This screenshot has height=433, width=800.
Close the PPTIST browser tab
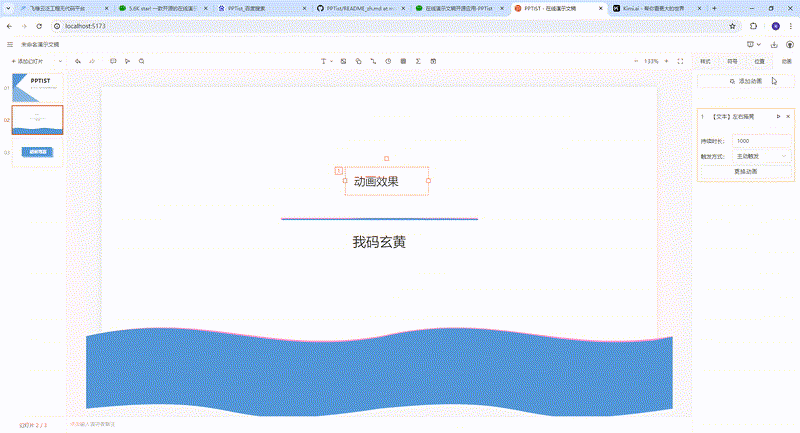click(601, 9)
